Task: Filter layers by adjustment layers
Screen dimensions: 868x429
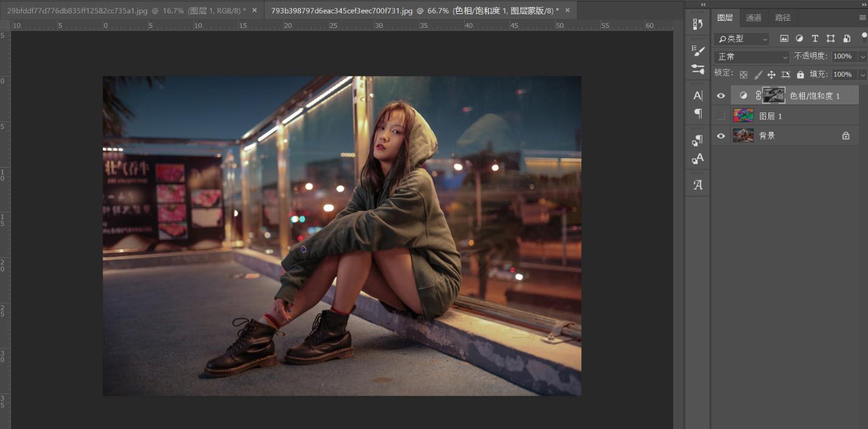Action: pyautogui.click(x=800, y=38)
